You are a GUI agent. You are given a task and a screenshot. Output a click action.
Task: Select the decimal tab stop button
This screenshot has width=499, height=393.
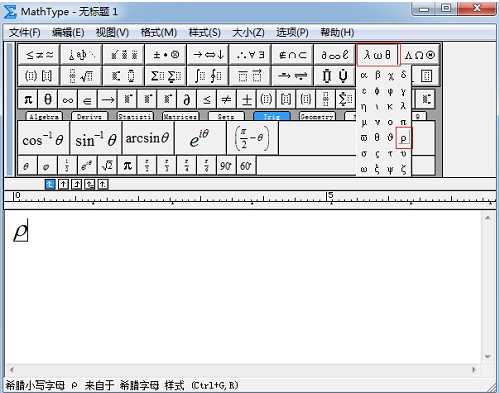(x=103, y=184)
